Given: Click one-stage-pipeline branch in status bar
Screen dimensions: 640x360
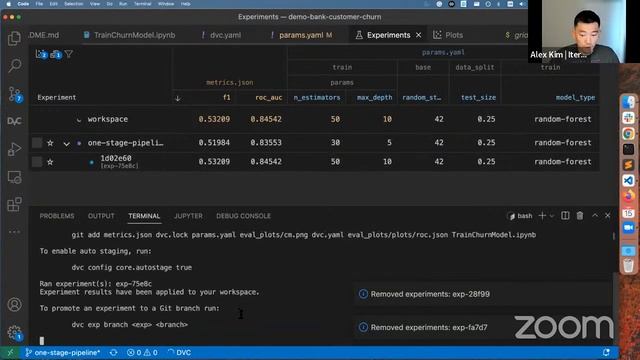Looking at the screenshot, I should click(x=63, y=353).
